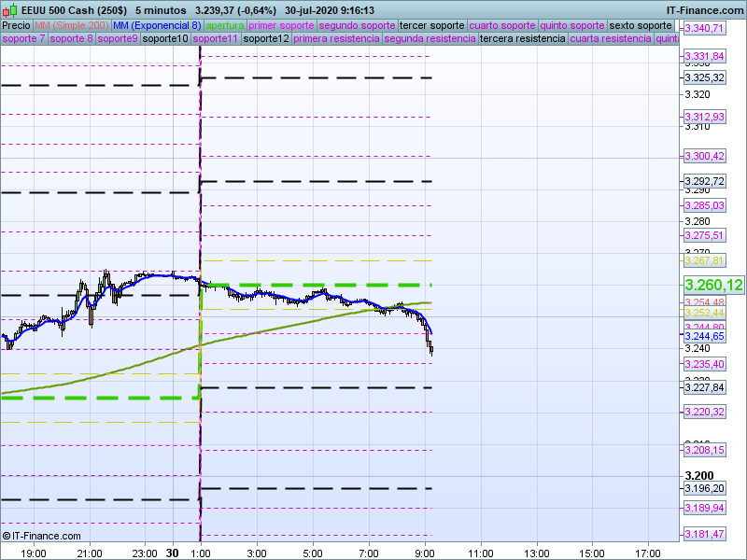
Task: Click the chart icon beside EEUU 500 Cash
Action: pyautogui.click(x=10, y=10)
